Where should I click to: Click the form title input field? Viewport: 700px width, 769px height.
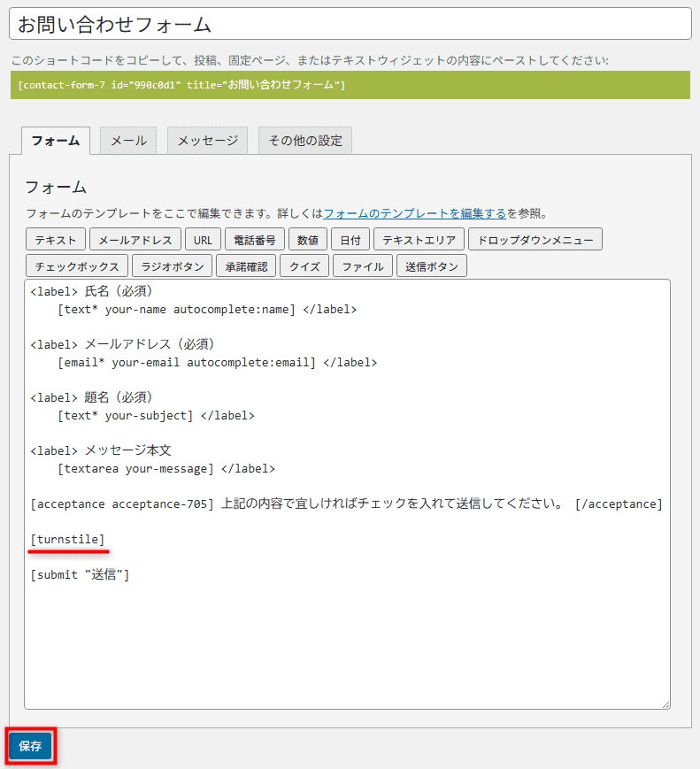[x=350, y=24]
